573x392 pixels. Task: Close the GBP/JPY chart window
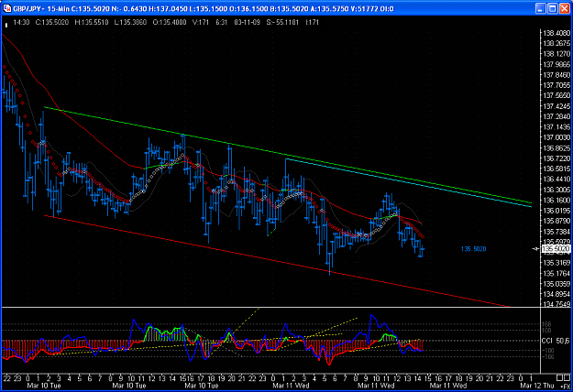(565, 8)
